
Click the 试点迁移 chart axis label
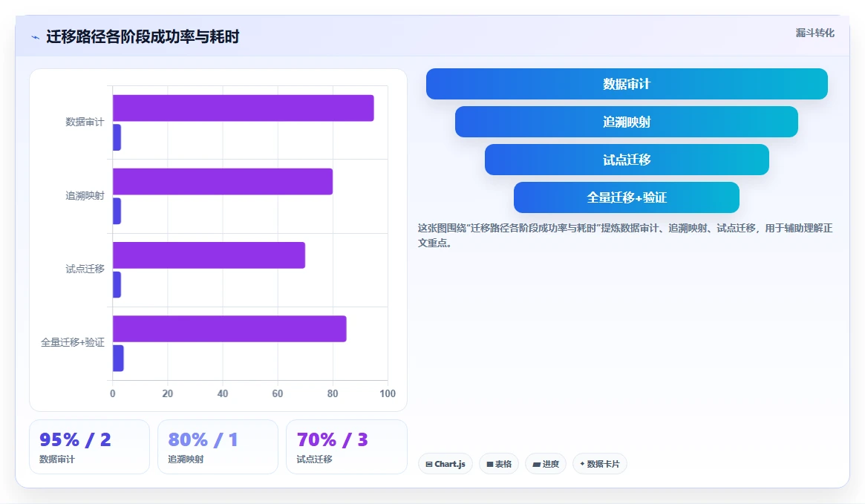[85, 269]
